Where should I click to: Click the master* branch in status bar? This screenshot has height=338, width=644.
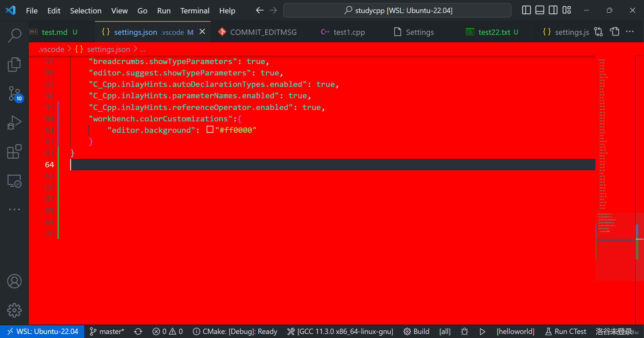107,331
